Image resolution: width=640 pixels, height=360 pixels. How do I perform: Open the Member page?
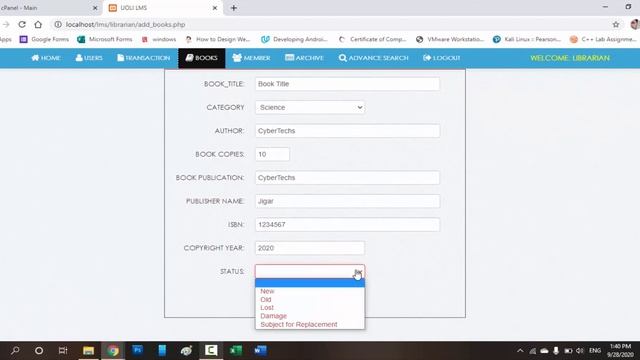[251, 58]
